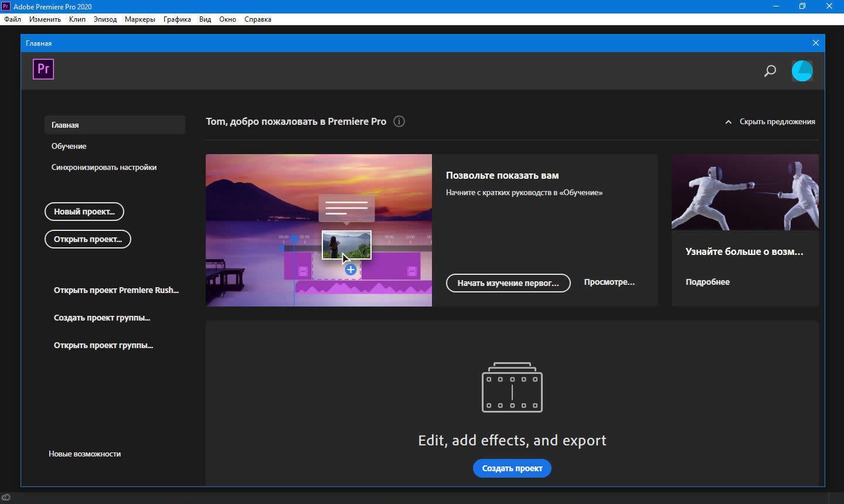
Task: Click the Creative Cloud status bar icon
Action: (6, 498)
